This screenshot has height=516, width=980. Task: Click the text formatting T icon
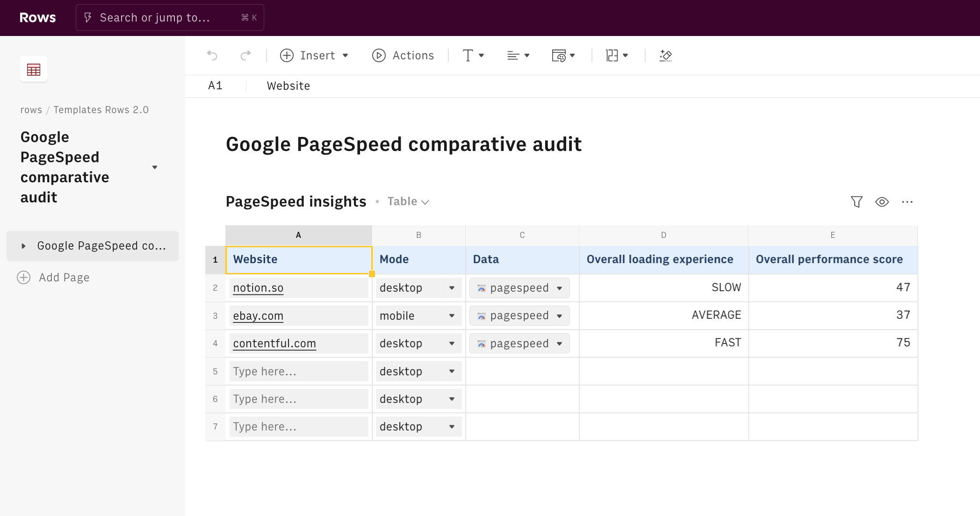click(468, 55)
